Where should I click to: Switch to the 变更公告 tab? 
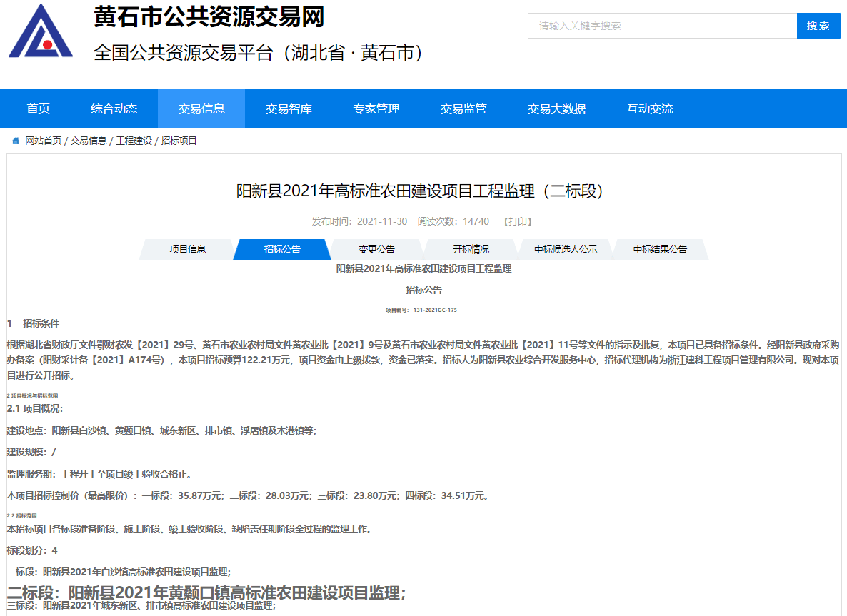point(376,250)
